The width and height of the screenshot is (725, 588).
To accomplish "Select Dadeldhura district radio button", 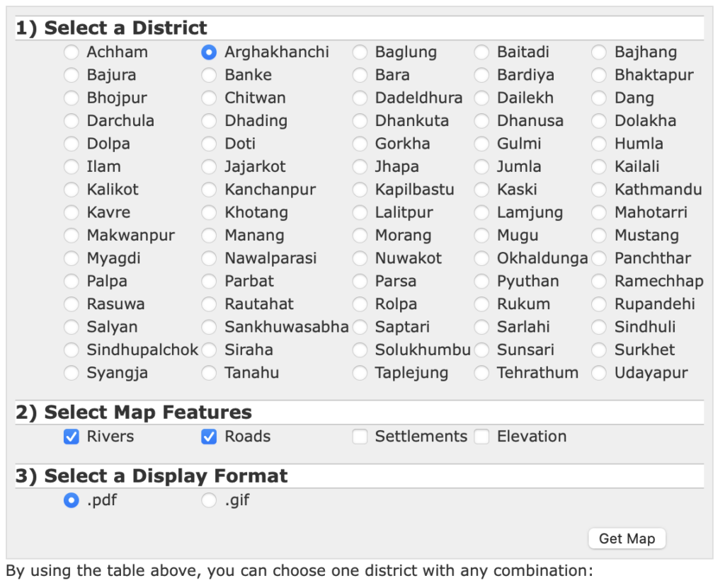I will click(x=360, y=98).
